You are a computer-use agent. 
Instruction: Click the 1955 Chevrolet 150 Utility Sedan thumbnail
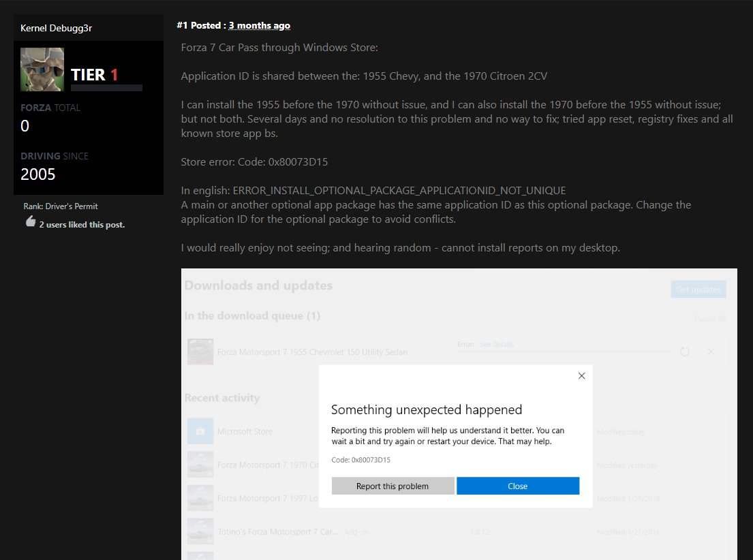tap(200, 352)
